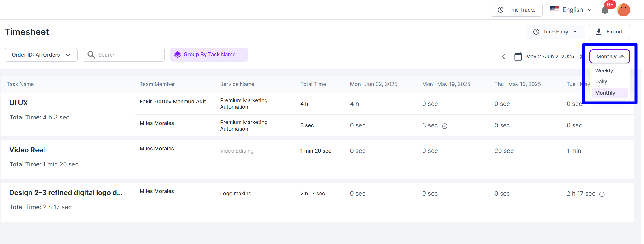
Task: Open the English language selector
Action: click(571, 10)
